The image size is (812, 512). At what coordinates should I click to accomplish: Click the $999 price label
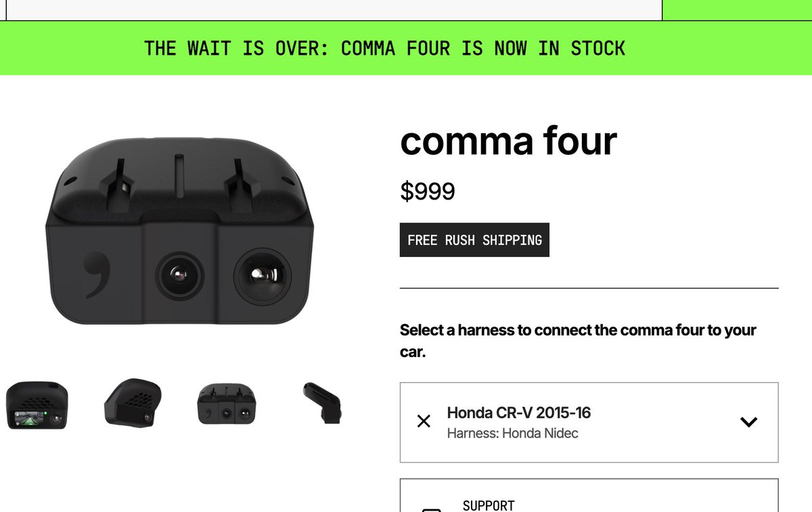[x=428, y=191]
